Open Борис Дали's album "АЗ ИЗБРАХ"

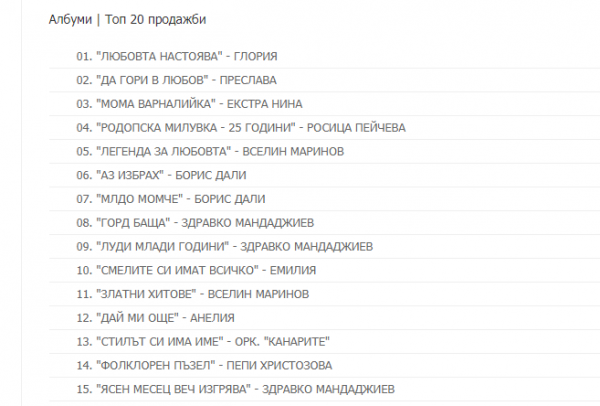point(134,175)
